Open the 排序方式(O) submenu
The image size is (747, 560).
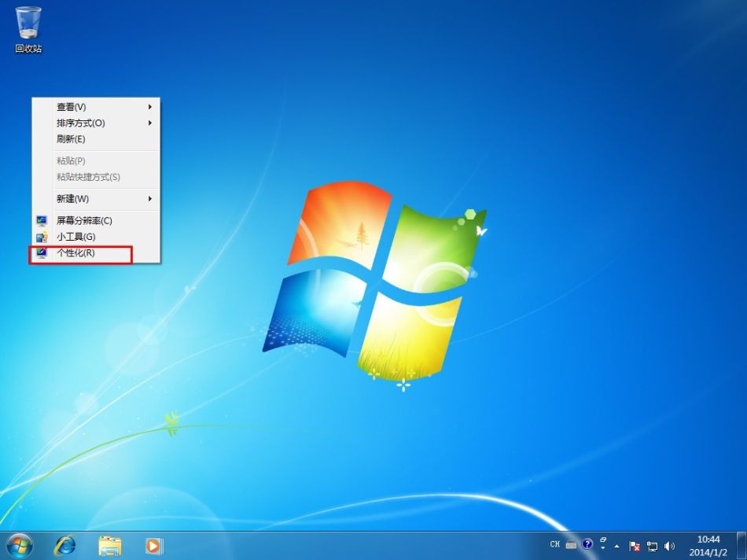coord(96,123)
